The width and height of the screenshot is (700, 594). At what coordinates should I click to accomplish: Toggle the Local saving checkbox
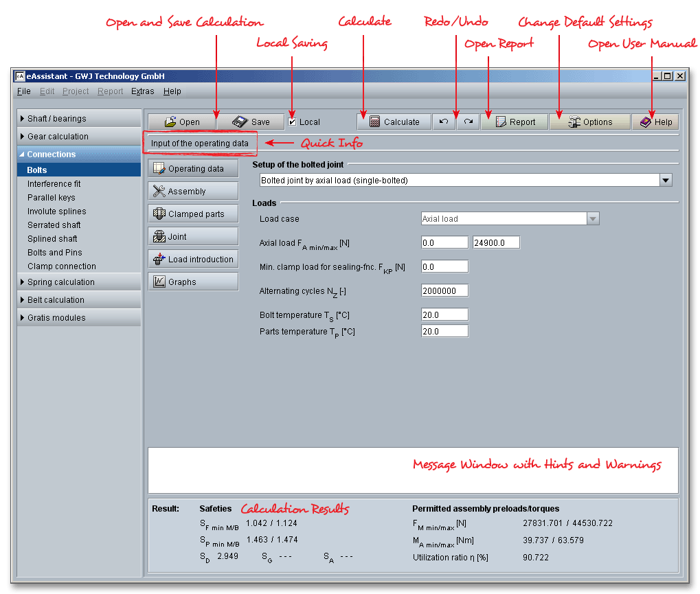pos(293,122)
